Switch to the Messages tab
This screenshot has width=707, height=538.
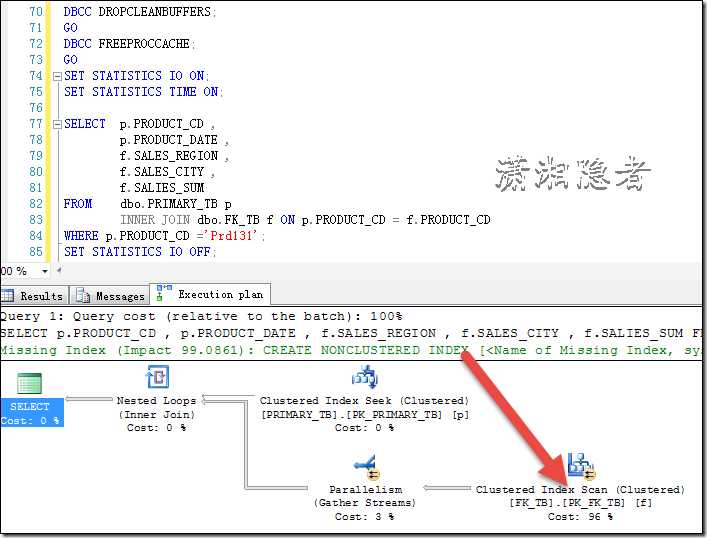click(110, 296)
